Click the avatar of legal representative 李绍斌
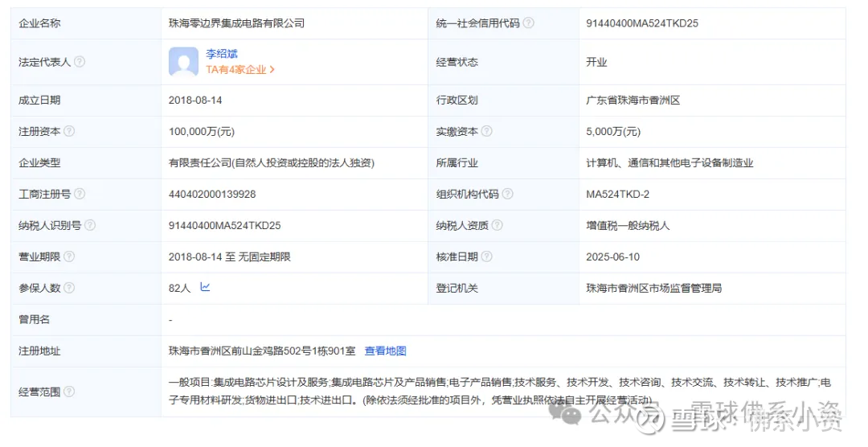Image resolution: width=868 pixels, height=447 pixels. 184,61
